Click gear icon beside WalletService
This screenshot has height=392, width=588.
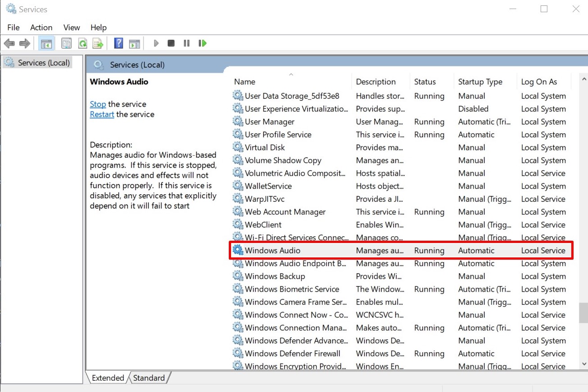pos(238,186)
